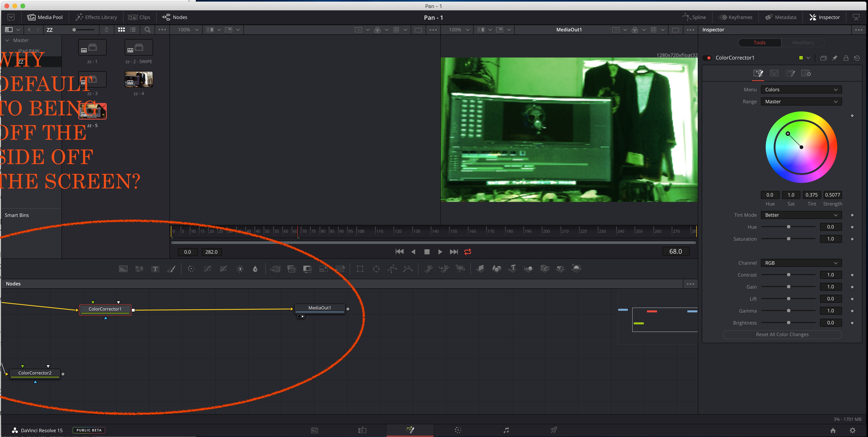The image size is (868, 437).
Task: Add a Color Curves node from the toolbar
Action: coord(207,269)
